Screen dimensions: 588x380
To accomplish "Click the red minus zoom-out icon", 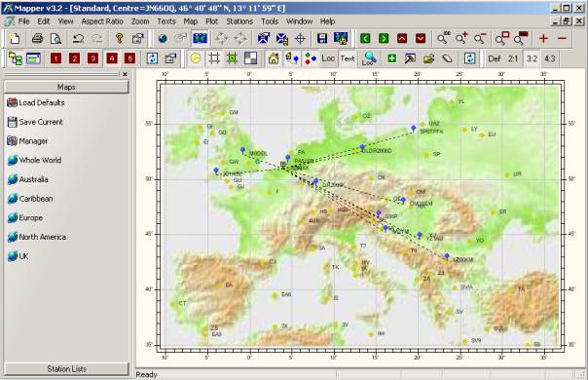I will coord(562,38).
